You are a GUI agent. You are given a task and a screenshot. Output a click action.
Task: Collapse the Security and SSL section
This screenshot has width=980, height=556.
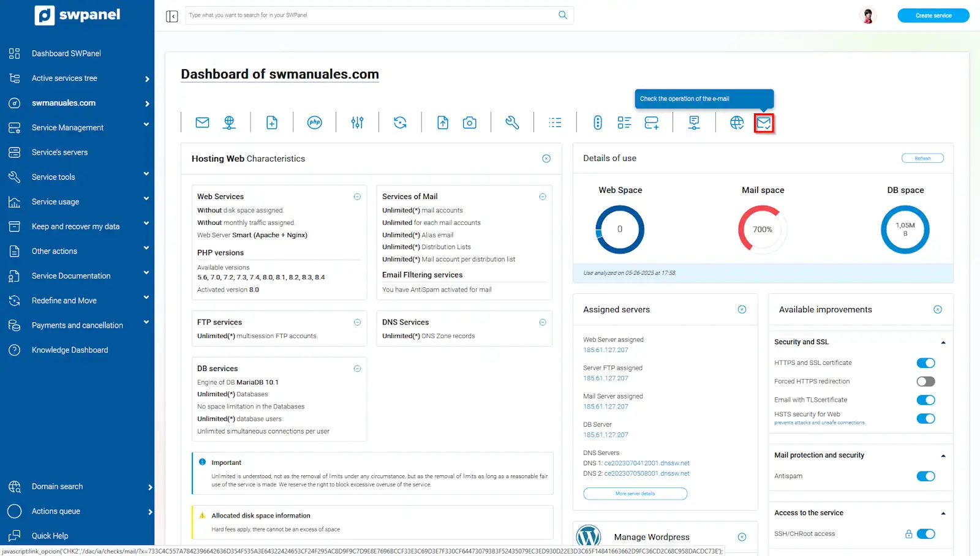(x=943, y=342)
